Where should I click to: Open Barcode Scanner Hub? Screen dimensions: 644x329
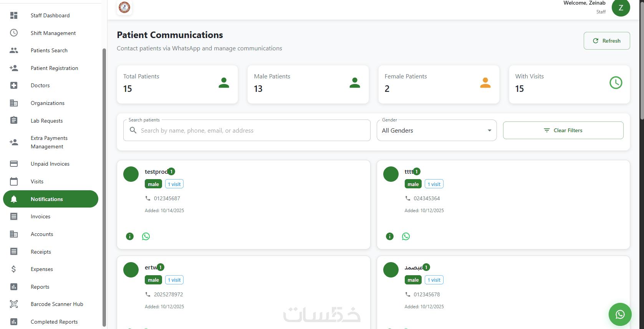[57, 304]
